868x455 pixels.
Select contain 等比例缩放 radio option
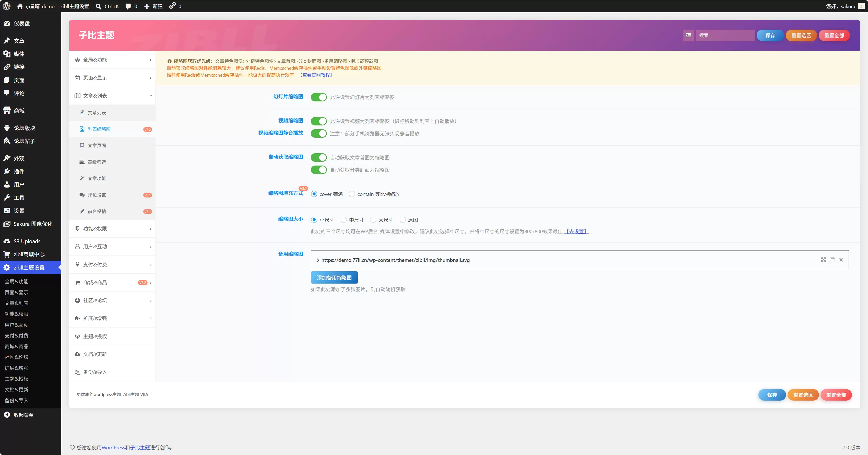(x=352, y=194)
